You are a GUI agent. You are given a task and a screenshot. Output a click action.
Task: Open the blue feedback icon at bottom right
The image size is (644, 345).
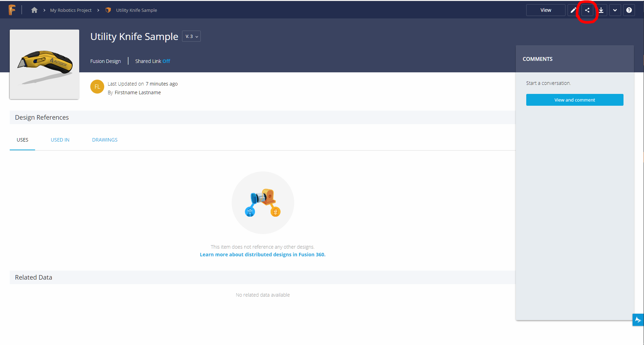click(638, 320)
